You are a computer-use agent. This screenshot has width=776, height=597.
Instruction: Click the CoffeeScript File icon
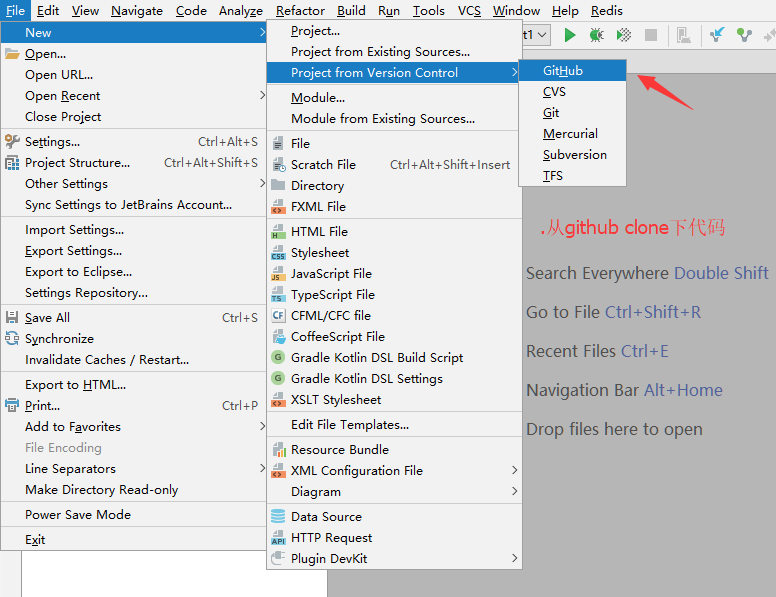click(x=279, y=337)
